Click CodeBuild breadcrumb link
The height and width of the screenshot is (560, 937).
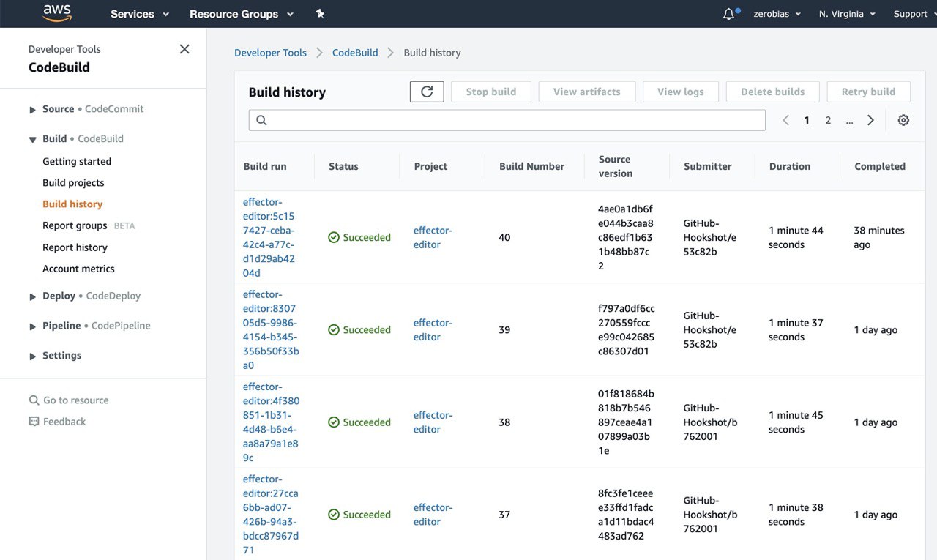pyautogui.click(x=355, y=53)
